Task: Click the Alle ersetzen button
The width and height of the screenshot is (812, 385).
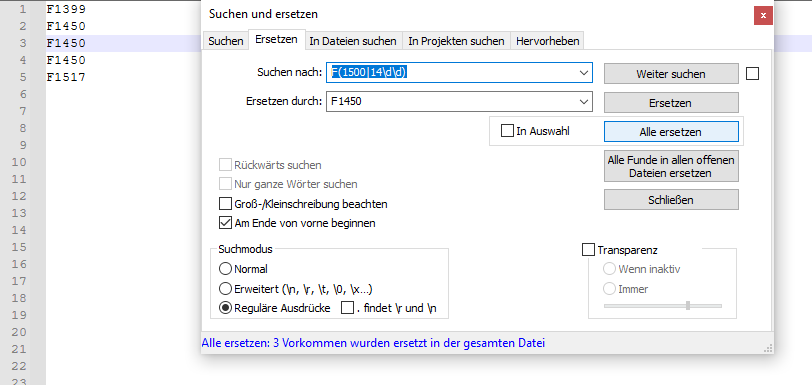Action: click(671, 132)
